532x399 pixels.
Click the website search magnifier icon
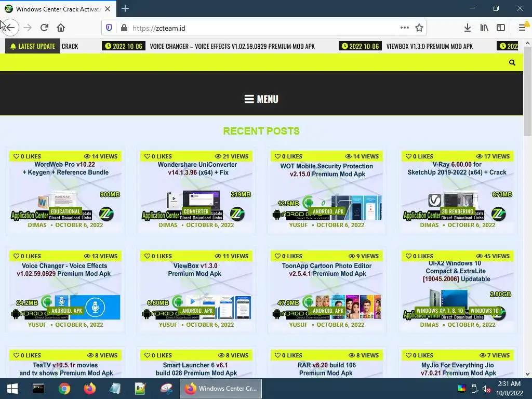512,62
